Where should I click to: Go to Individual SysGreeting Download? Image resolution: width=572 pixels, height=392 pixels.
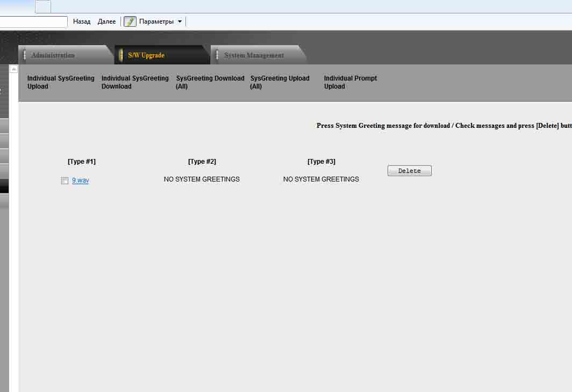pos(134,82)
